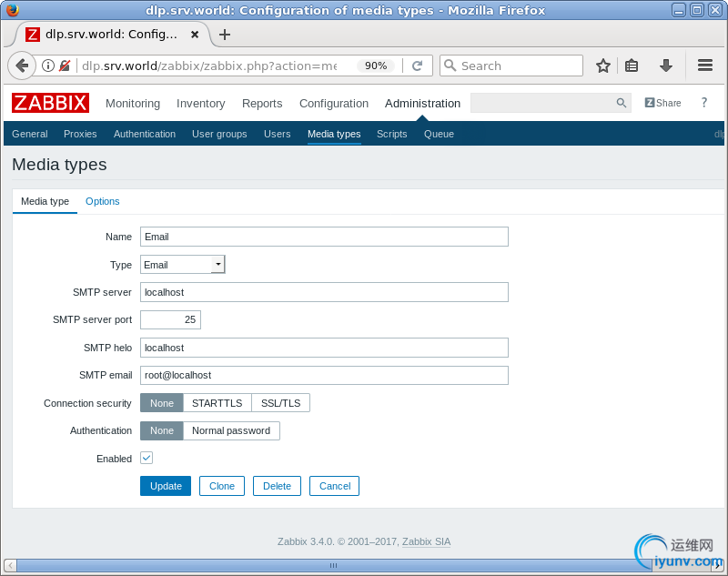Image resolution: width=728 pixels, height=576 pixels.
Task: Click the address URL bar
Action: 209,66
